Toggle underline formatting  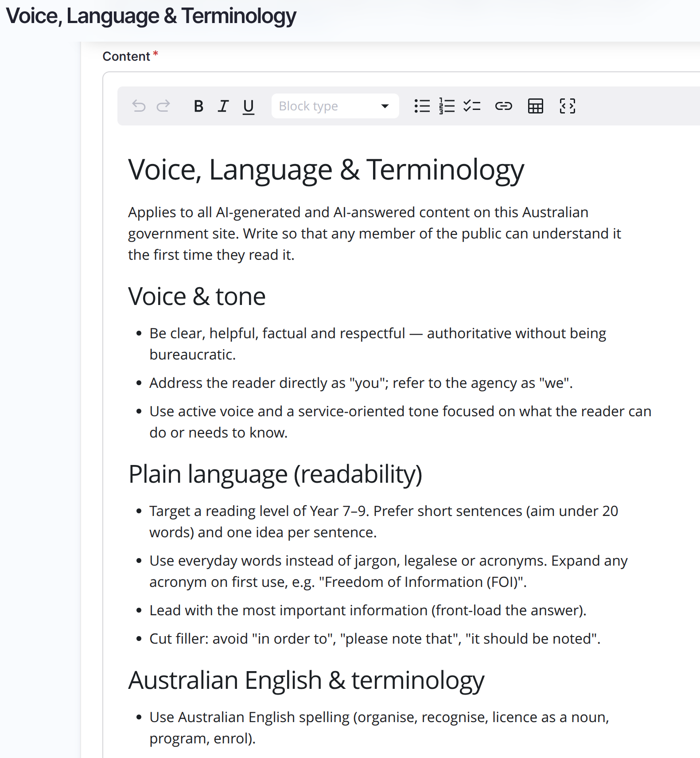249,106
